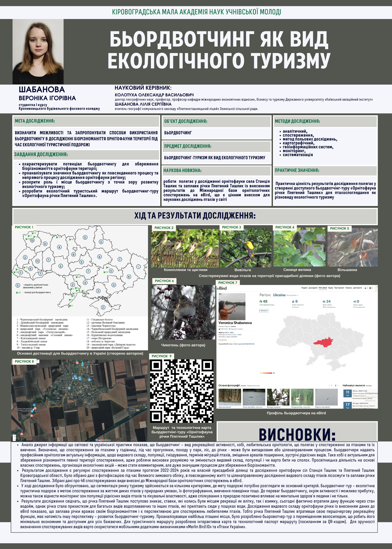Click the Вивільга bird photo
Image resolution: width=392 pixels, height=549 pixels.
click(x=246, y=248)
